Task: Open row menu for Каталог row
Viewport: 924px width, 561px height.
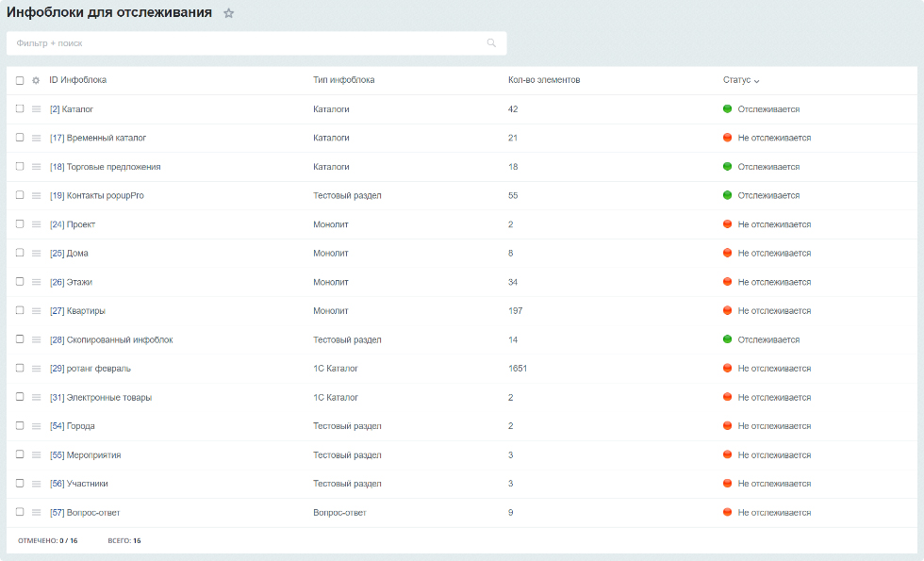Action: (36, 109)
